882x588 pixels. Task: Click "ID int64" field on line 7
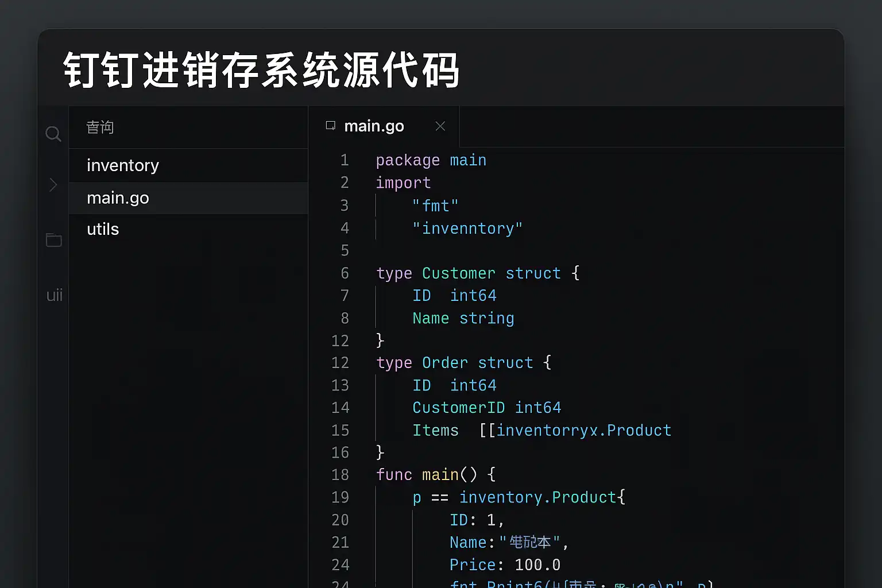click(x=454, y=296)
